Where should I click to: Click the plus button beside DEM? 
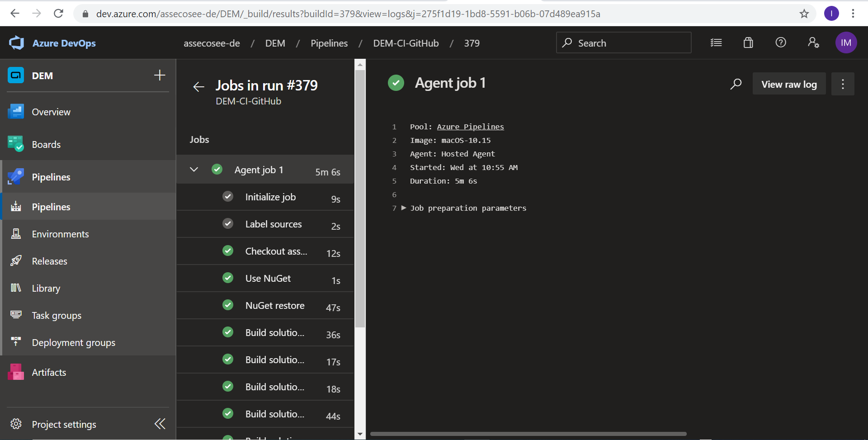point(160,75)
